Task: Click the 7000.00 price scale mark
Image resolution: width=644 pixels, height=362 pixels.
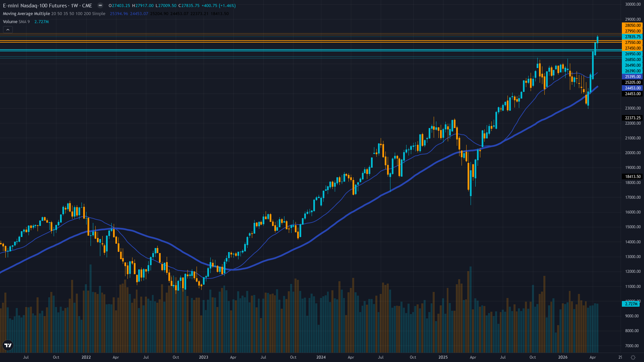Action: point(632,346)
